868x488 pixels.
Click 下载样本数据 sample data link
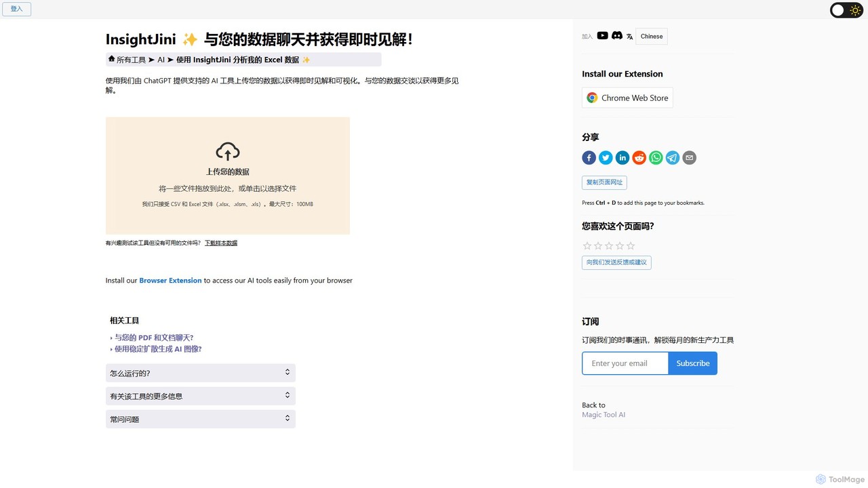click(x=221, y=243)
